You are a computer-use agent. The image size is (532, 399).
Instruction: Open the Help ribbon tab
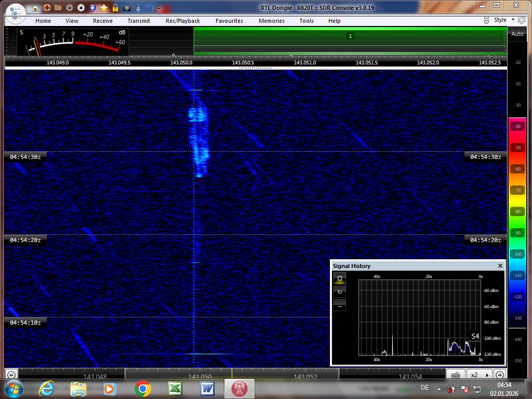point(334,21)
